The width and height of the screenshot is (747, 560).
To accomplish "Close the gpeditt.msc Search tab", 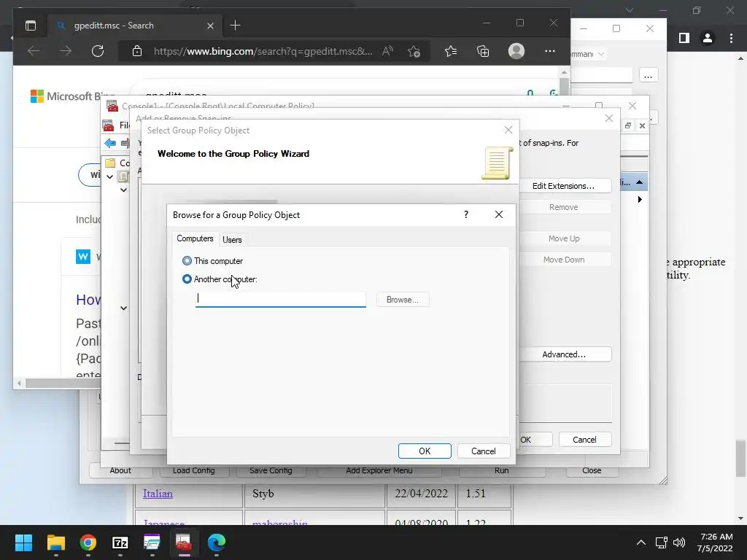I will point(210,26).
